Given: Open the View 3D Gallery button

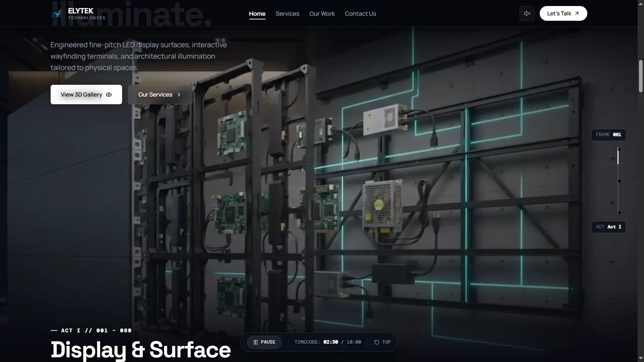Looking at the screenshot, I should (86, 95).
